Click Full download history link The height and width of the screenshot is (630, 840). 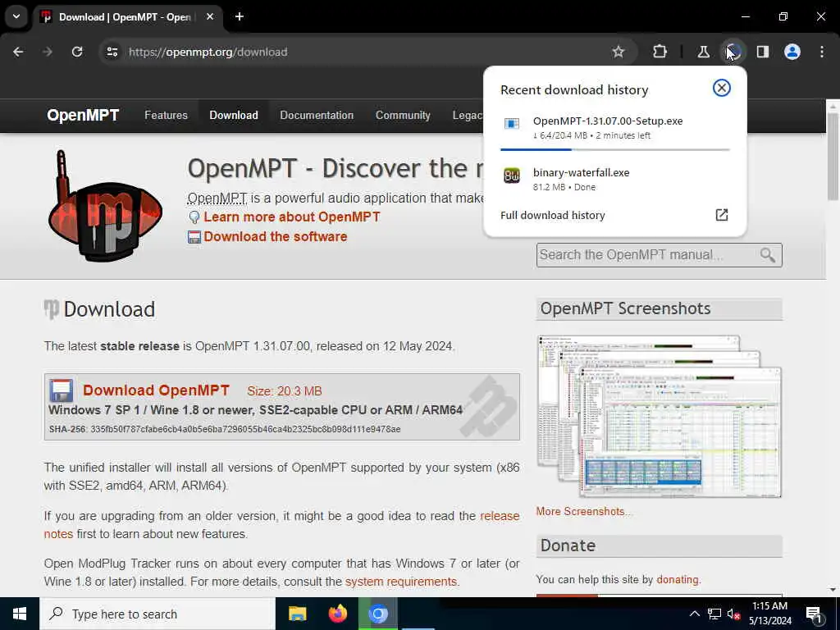552,216
